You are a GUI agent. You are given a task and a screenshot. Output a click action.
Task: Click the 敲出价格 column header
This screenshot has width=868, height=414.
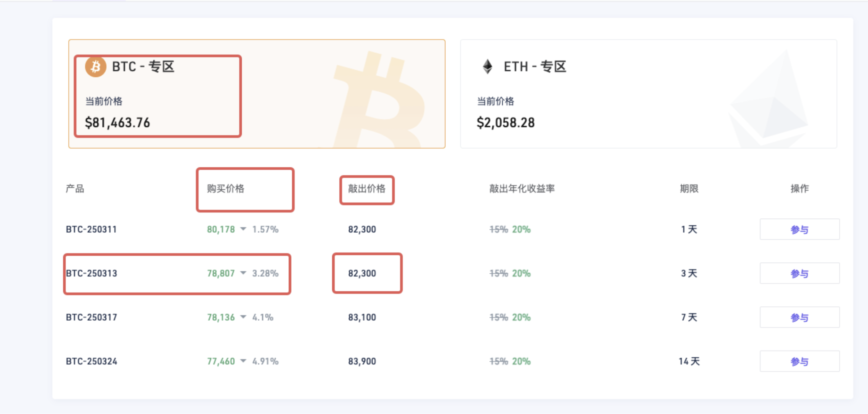[x=367, y=188]
